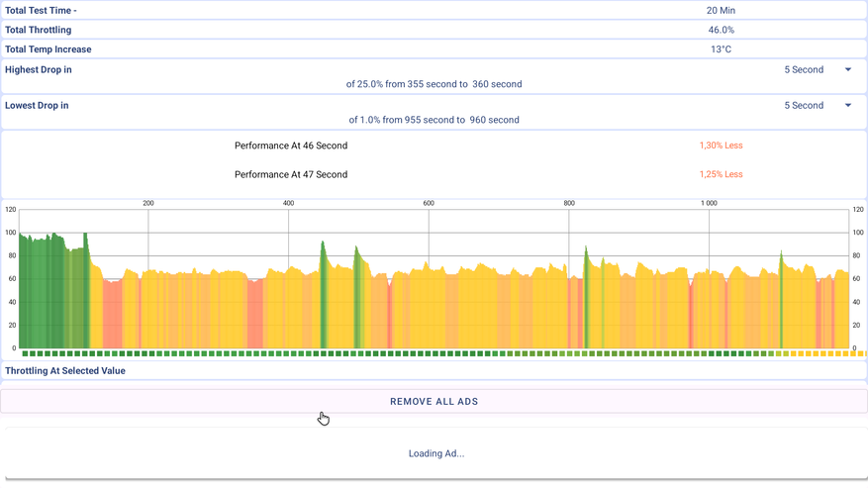Click Performance At 47 Second entry

[291, 174]
